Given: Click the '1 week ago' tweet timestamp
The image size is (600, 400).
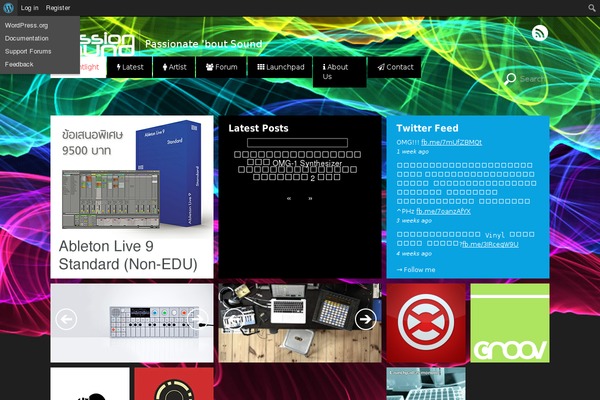Looking at the screenshot, I should (x=412, y=152).
